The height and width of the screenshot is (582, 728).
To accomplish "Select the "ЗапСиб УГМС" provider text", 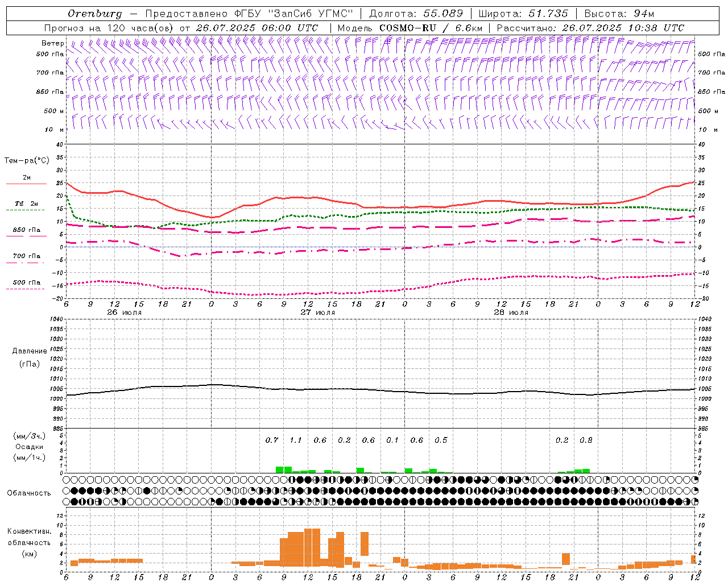I will pos(311,14).
